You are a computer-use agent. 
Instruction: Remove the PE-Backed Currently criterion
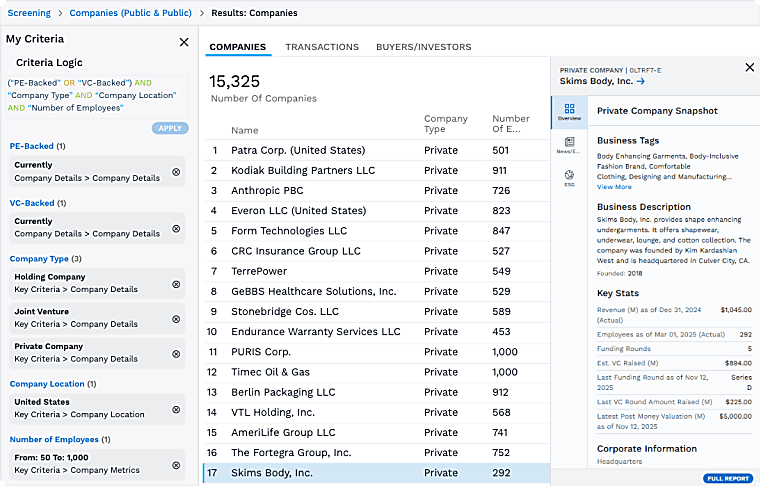176,172
